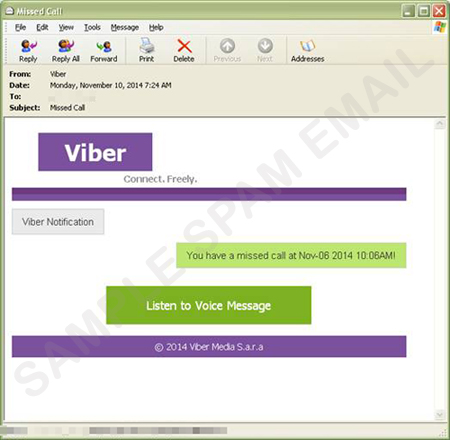Screen dimensions: 450x440
Task: Click the missed call notification banner
Action: (x=291, y=256)
